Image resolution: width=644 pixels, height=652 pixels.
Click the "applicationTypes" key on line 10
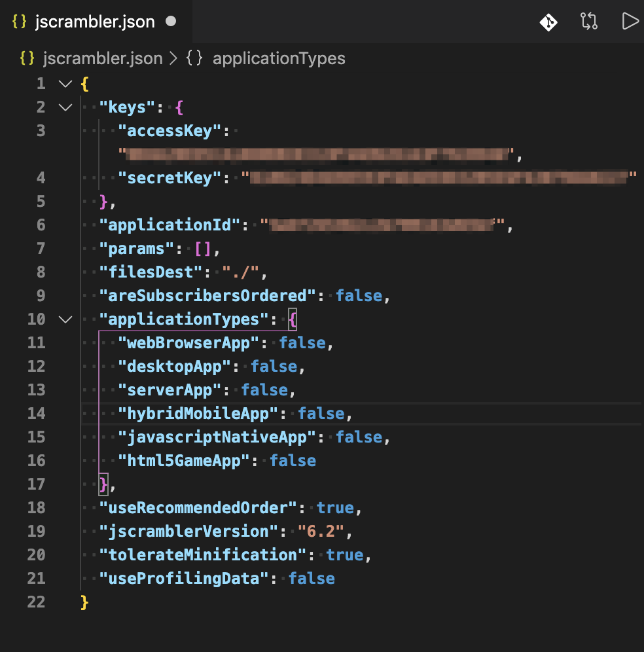184,319
